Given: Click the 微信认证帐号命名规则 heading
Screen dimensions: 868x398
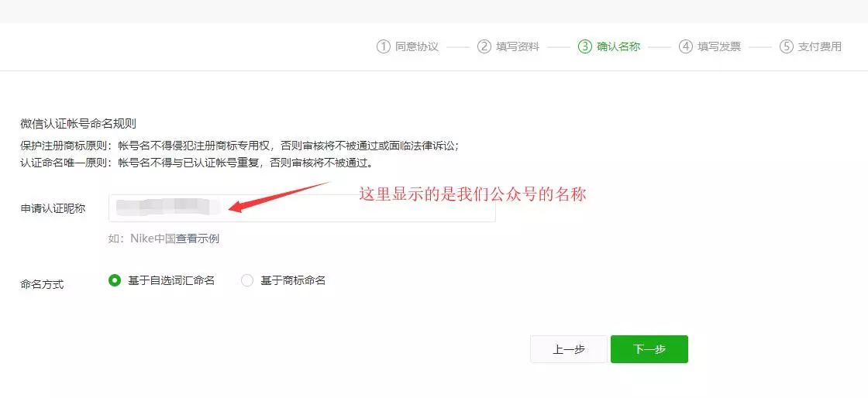Looking at the screenshot, I should click(x=78, y=124).
